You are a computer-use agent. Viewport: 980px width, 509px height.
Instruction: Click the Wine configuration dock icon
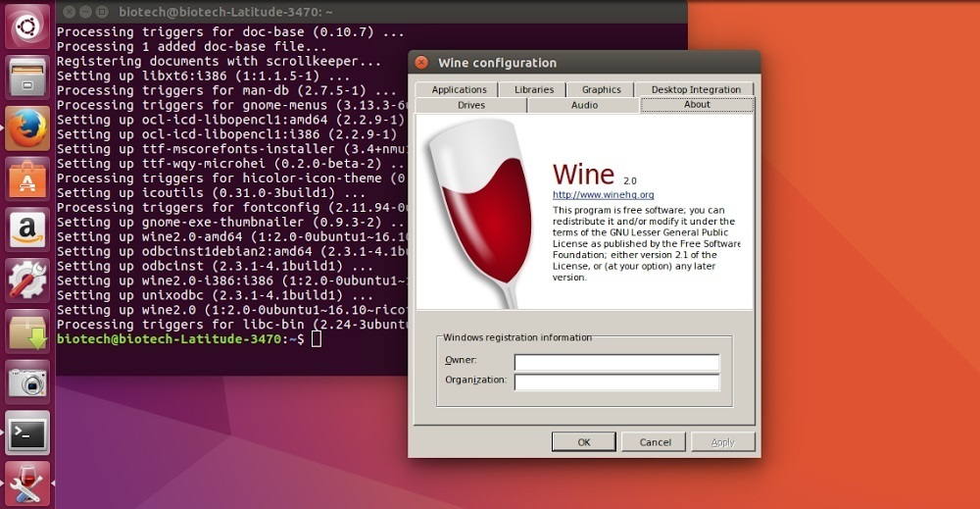pyautogui.click(x=27, y=484)
